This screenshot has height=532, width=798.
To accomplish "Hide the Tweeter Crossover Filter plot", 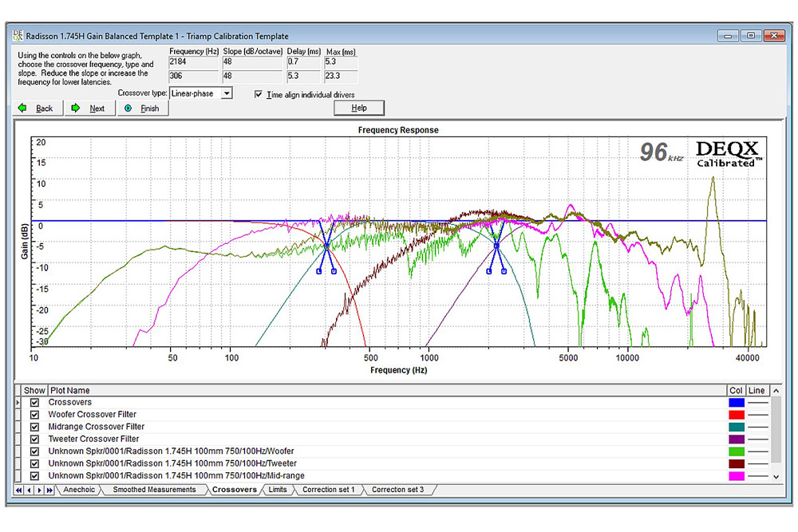I will point(34,439).
